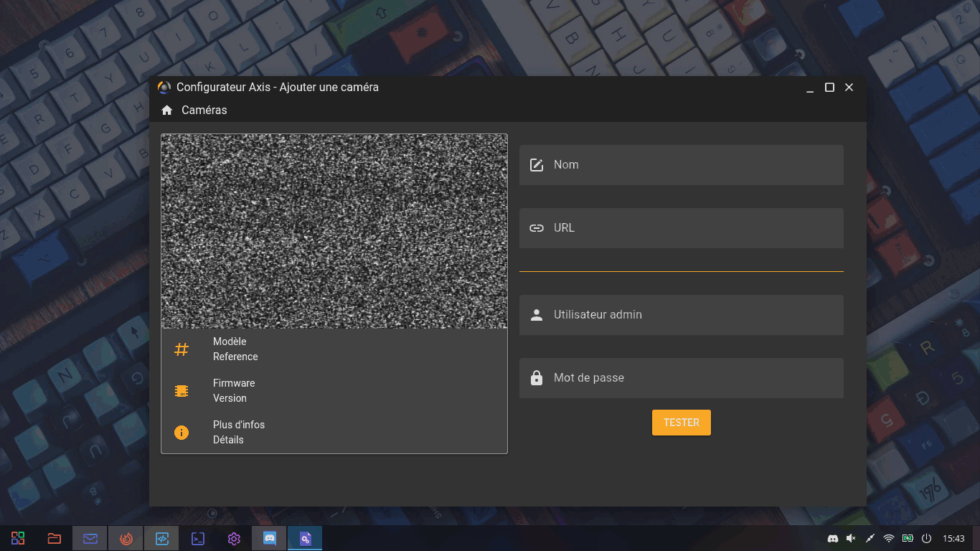Click the hash icon next to Modèle
This screenshot has width=980, height=551.
click(x=182, y=349)
